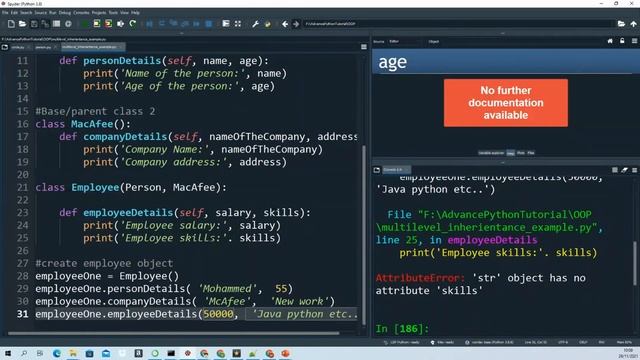This screenshot has width=640, height=360.
Task: Change to the parent directory
Action: click(633, 24)
